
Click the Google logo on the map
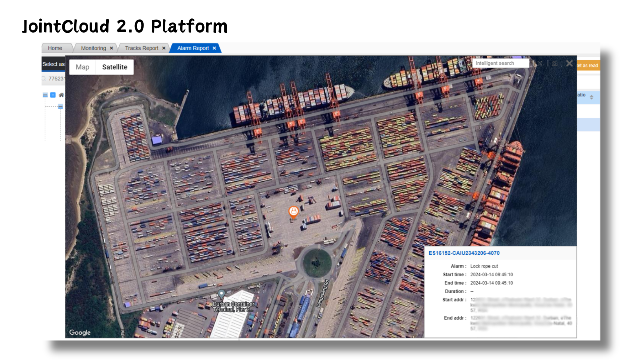[80, 333]
